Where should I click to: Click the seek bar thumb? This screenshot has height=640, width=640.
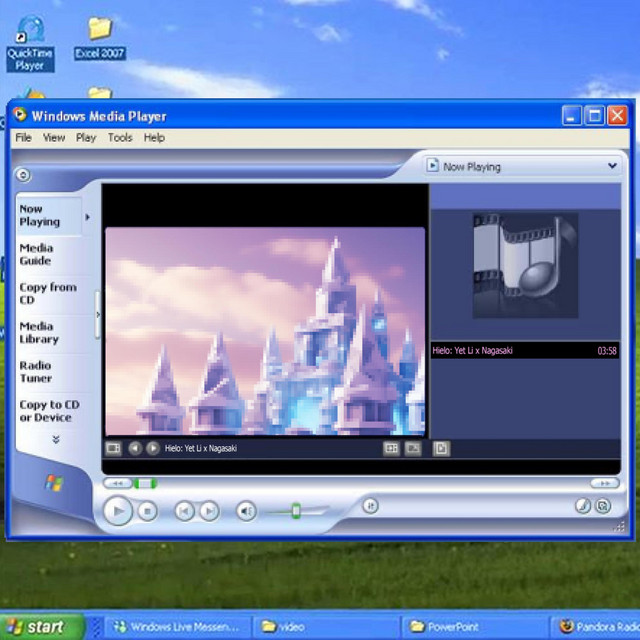pos(145,484)
